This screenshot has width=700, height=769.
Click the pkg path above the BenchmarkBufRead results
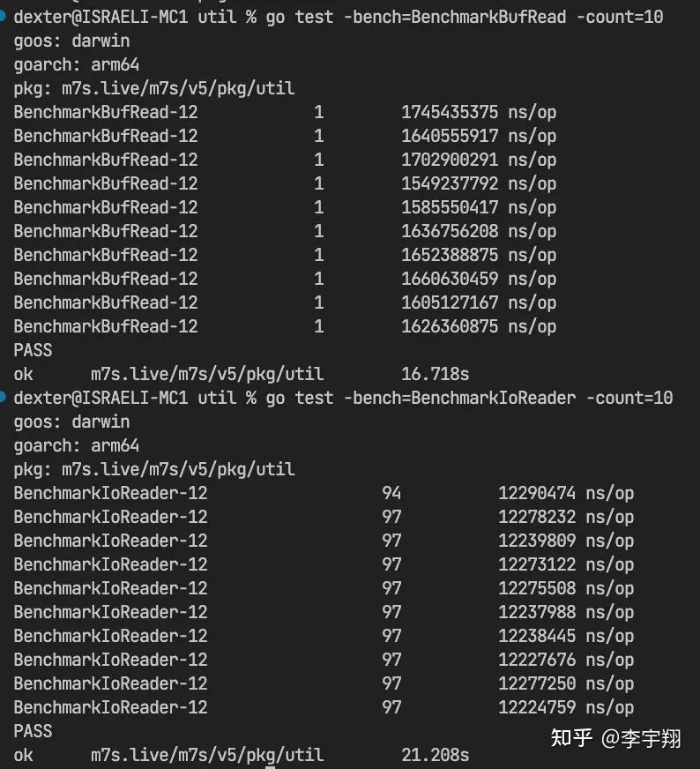154,88
